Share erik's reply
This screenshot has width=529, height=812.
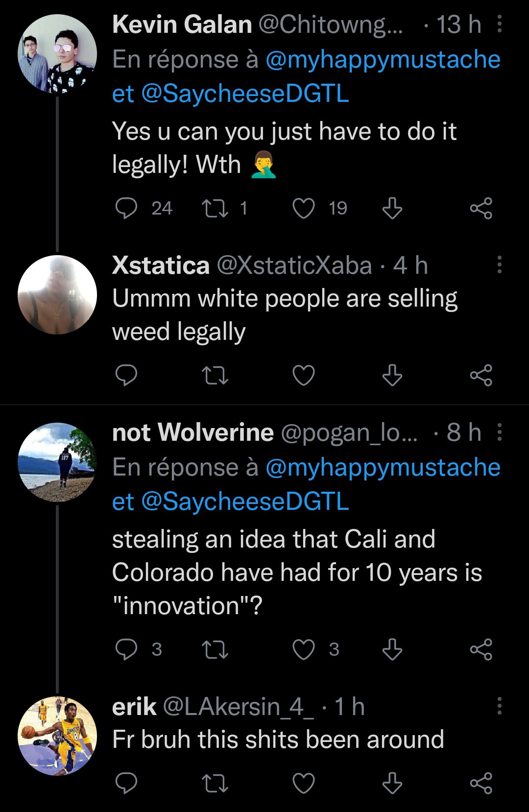[481, 783]
